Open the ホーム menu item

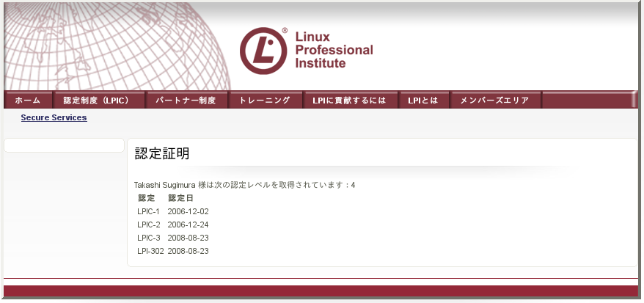click(x=28, y=101)
